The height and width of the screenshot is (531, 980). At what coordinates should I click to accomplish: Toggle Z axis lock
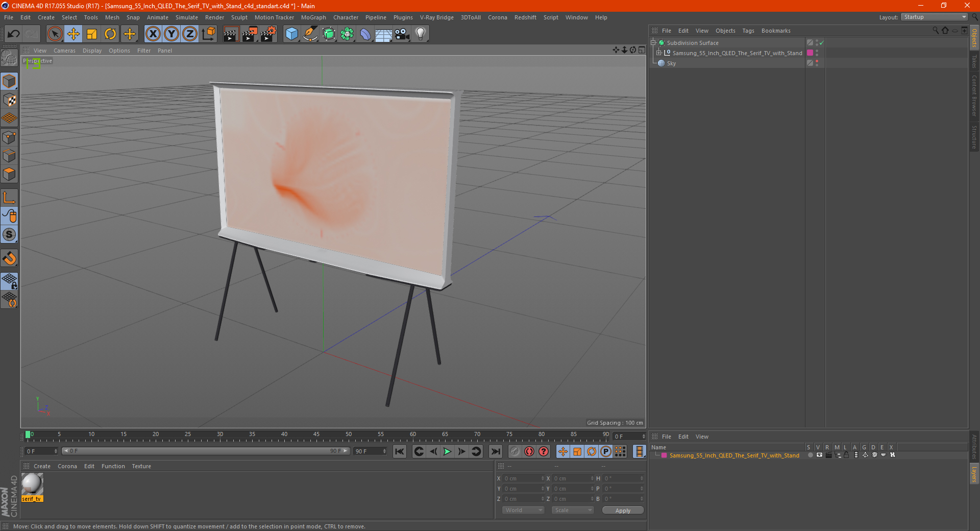pyautogui.click(x=190, y=34)
